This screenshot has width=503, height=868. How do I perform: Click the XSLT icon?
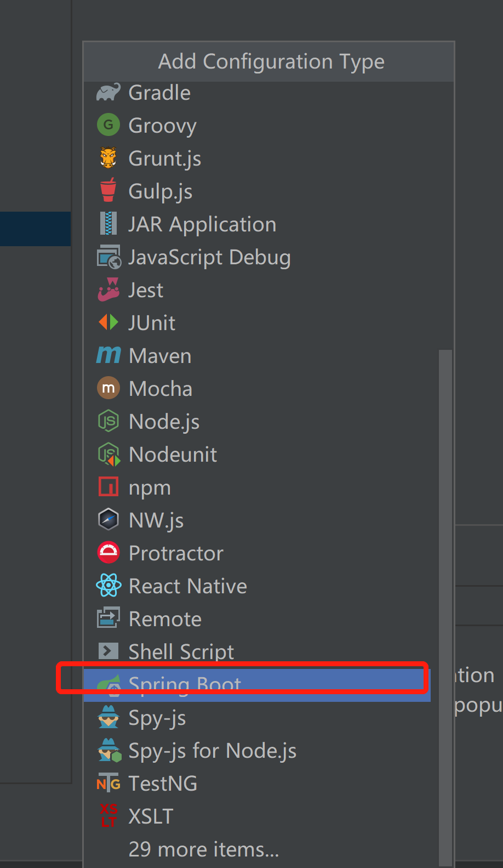pyautogui.click(x=108, y=816)
